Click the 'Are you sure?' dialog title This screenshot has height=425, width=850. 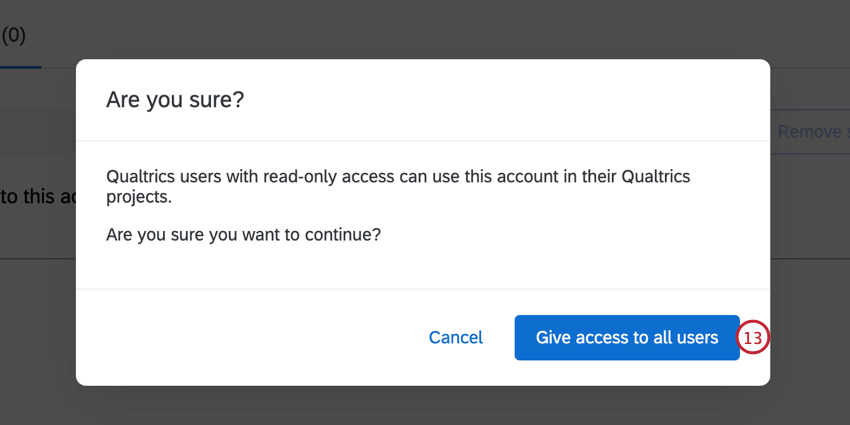(175, 100)
